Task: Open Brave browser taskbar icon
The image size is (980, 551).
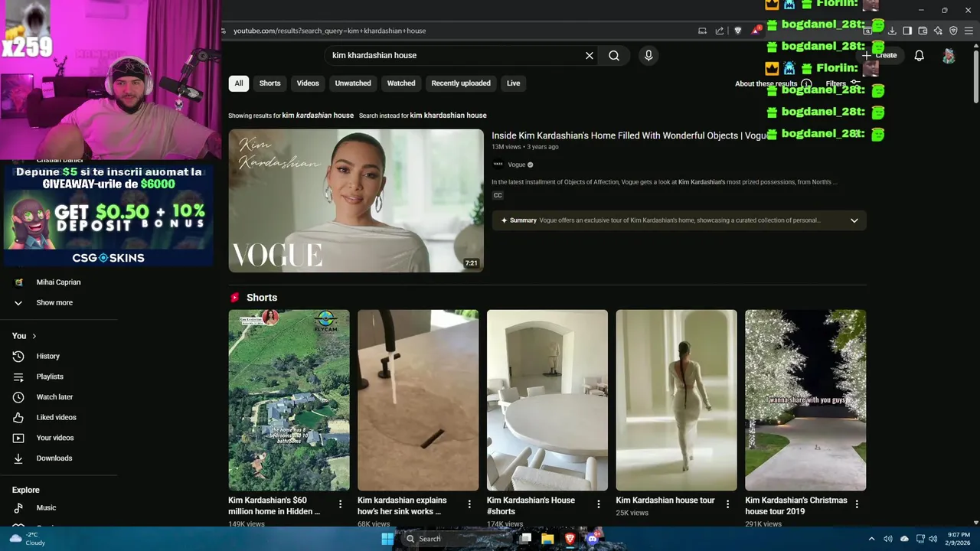Action: click(x=570, y=539)
